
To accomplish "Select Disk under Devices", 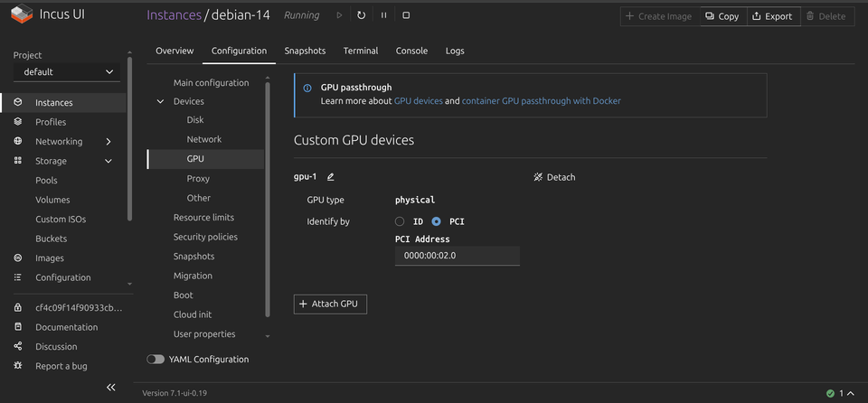I will point(195,120).
